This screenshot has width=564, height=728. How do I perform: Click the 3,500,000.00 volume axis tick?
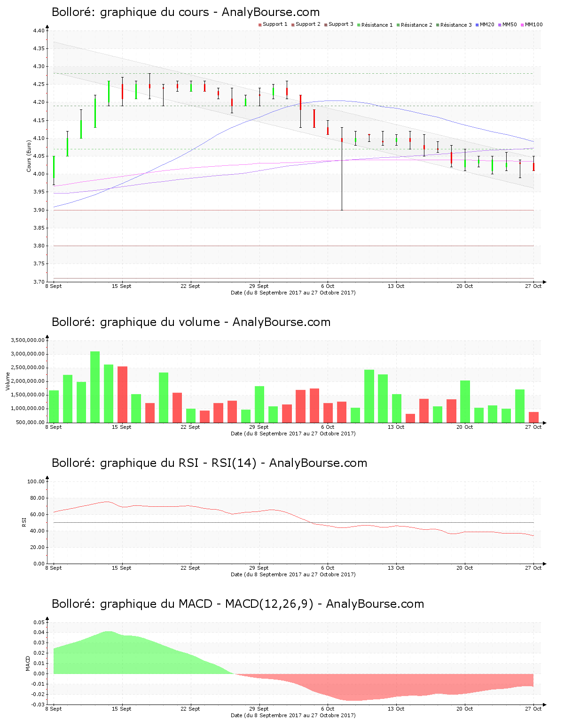tap(27, 340)
